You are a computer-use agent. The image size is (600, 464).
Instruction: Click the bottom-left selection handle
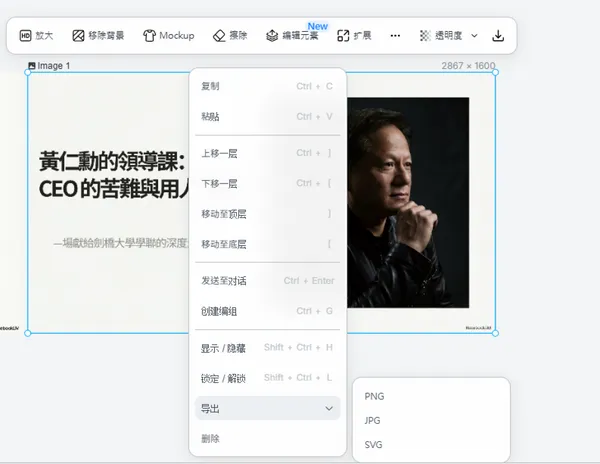click(x=28, y=333)
